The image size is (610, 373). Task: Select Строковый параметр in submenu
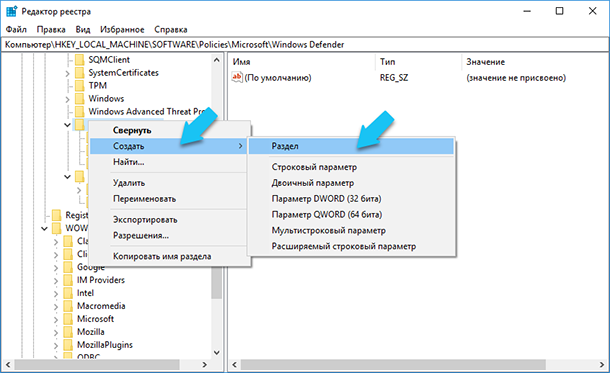click(351, 167)
